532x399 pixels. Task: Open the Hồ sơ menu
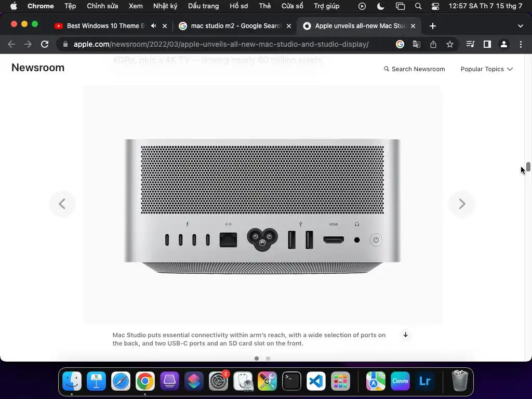point(239,6)
